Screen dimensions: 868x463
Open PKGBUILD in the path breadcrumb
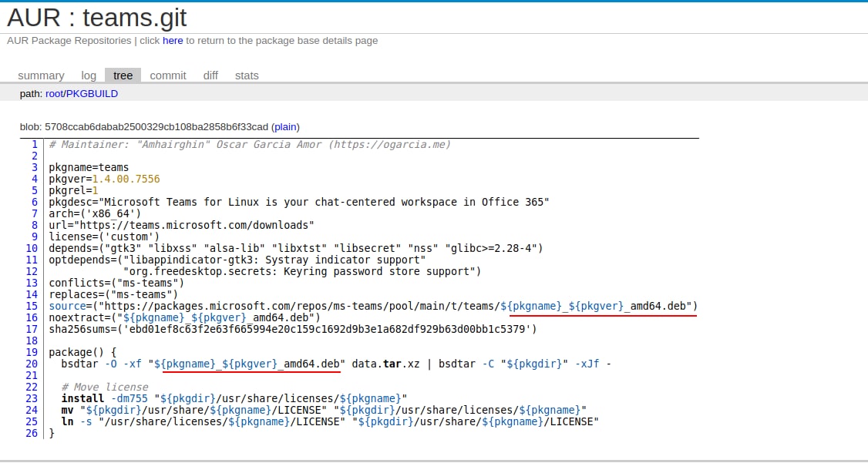coord(92,93)
